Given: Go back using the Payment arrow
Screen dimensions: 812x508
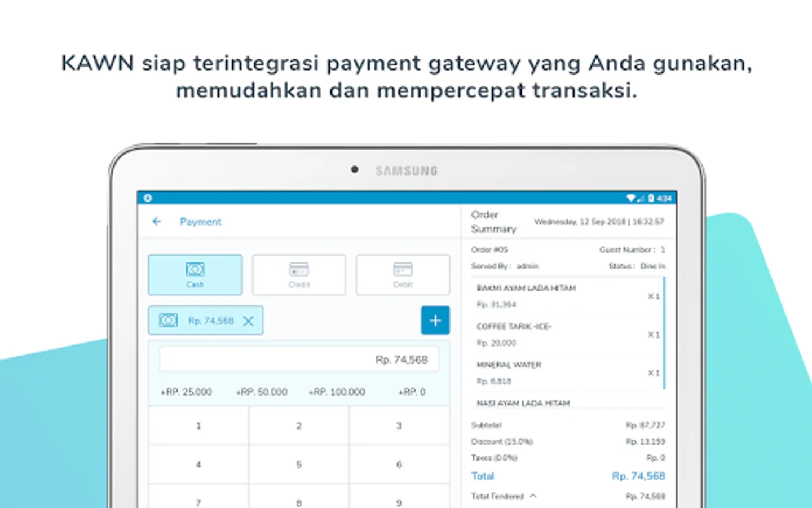Looking at the screenshot, I should (157, 222).
